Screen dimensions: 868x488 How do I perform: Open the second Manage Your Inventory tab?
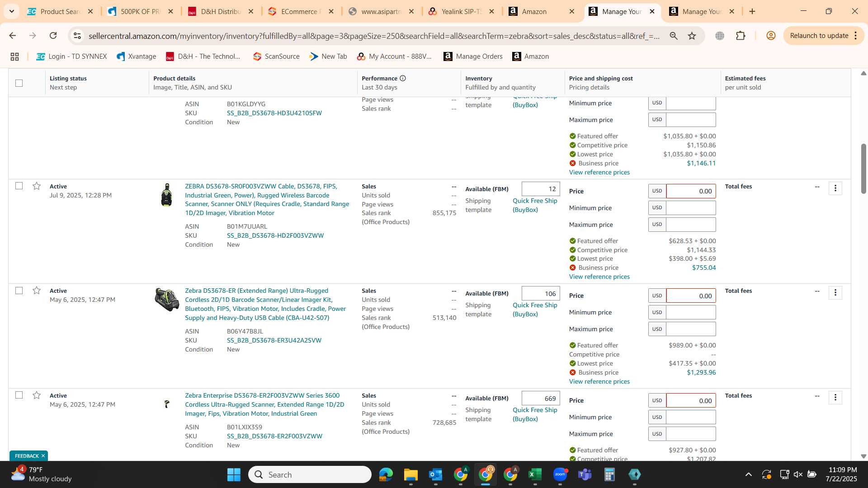click(x=702, y=12)
